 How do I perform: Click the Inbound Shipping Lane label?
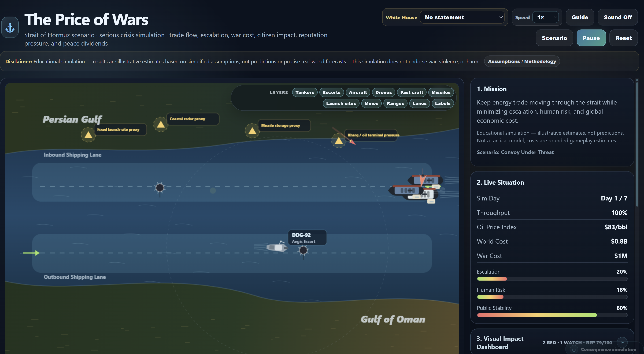pyautogui.click(x=72, y=155)
